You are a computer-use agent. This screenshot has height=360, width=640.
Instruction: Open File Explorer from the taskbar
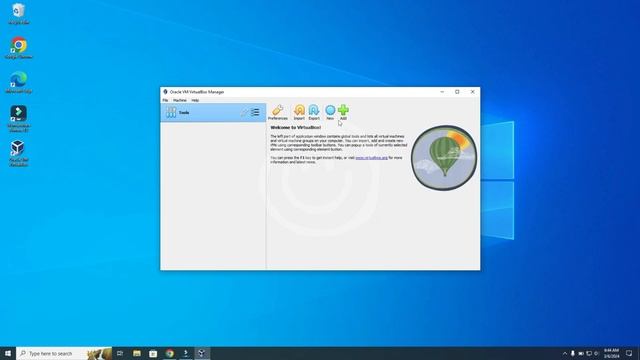(x=137, y=353)
